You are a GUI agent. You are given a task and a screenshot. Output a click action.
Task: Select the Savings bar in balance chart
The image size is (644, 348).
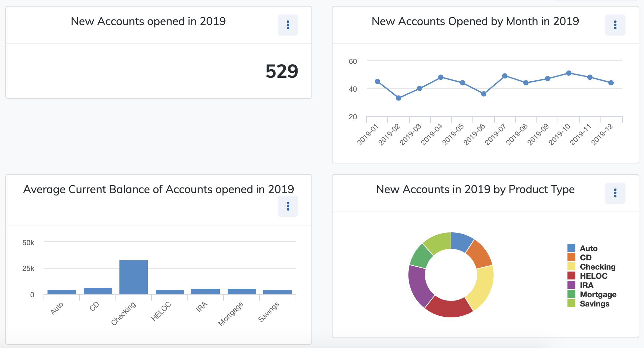277,292
